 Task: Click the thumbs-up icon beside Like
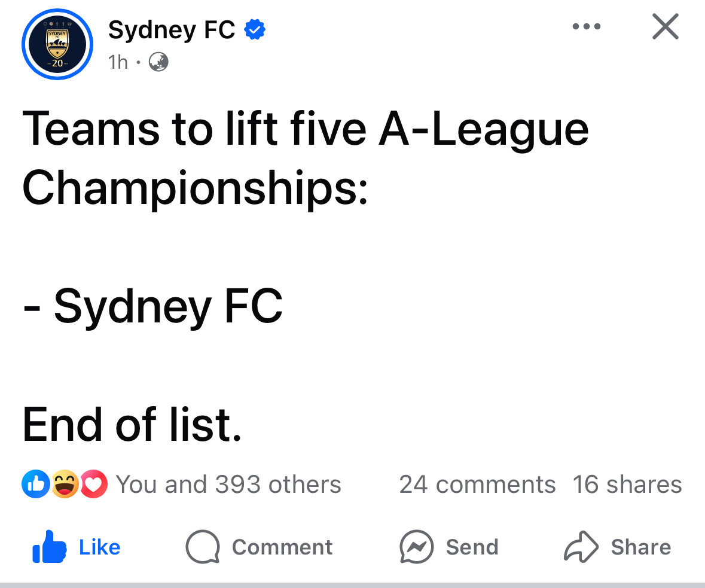pos(50,547)
